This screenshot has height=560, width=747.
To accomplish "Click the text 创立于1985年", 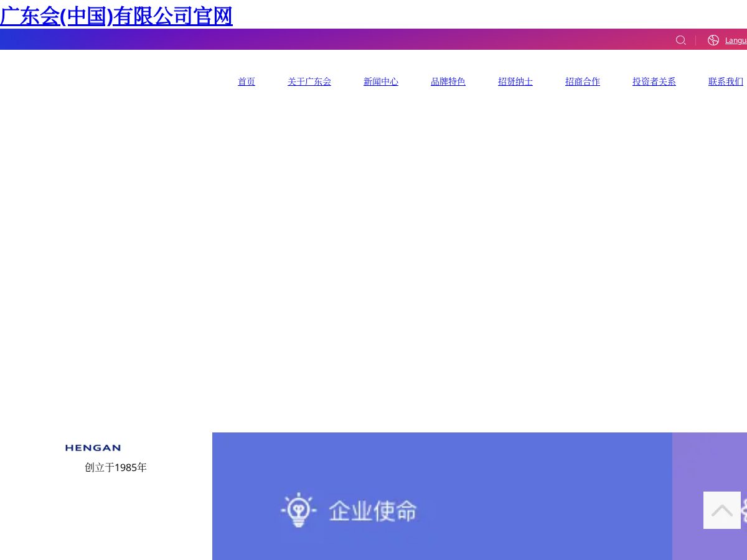I will (116, 467).
